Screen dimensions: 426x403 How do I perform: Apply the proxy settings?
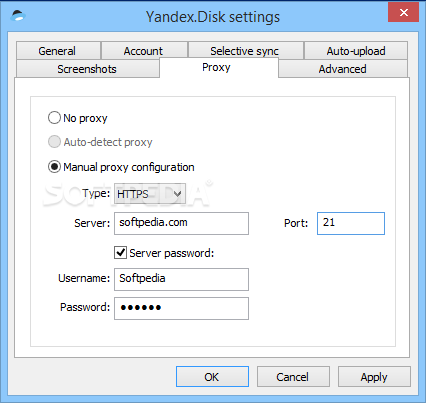[374, 377]
